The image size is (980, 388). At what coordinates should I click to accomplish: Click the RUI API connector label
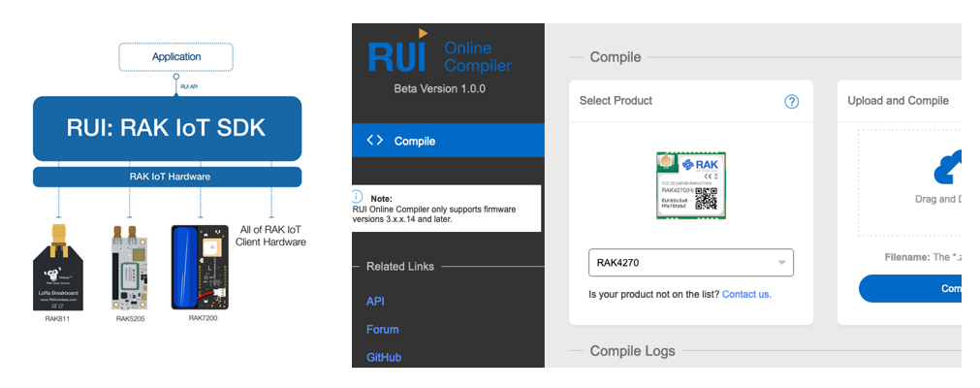[189, 86]
